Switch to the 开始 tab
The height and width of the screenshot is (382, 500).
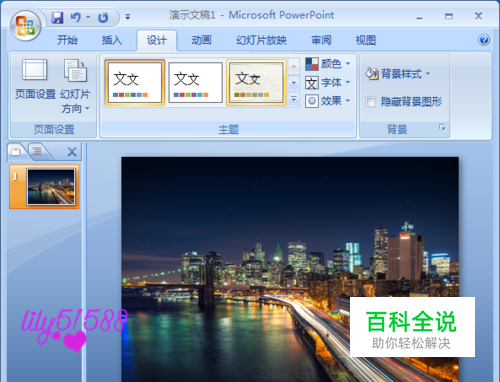67,40
